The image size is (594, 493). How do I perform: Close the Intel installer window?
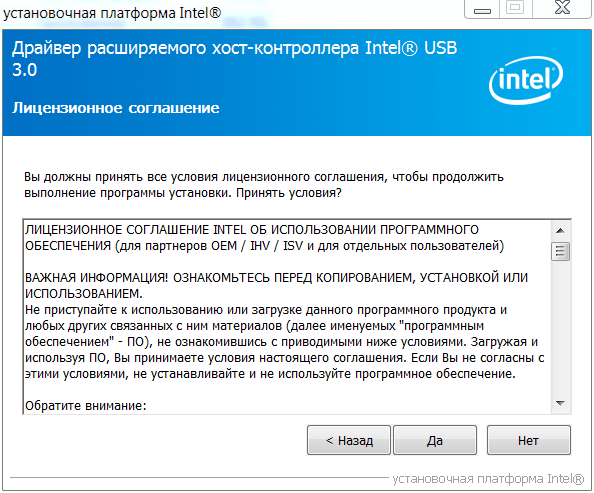click(x=562, y=8)
